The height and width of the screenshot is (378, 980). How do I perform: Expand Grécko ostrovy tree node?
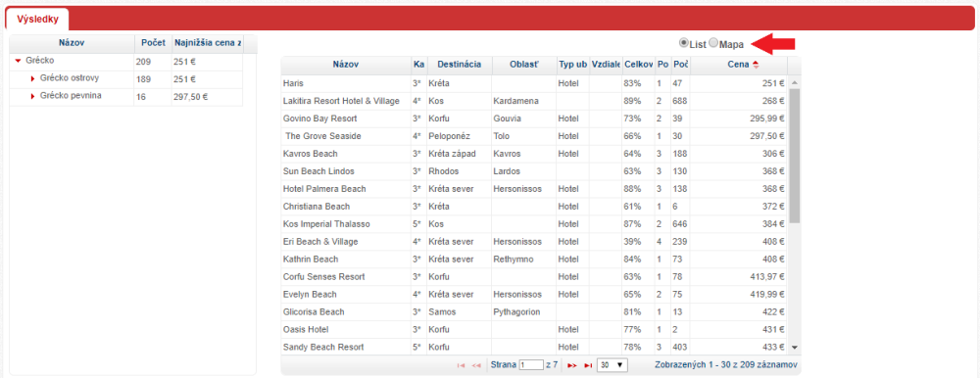tap(32, 78)
